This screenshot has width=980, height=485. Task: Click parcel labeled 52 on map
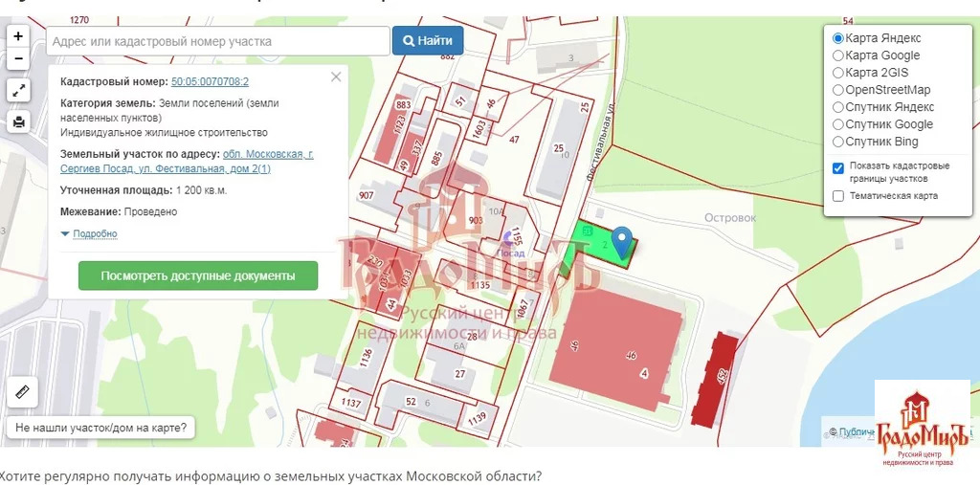(411, 401)
